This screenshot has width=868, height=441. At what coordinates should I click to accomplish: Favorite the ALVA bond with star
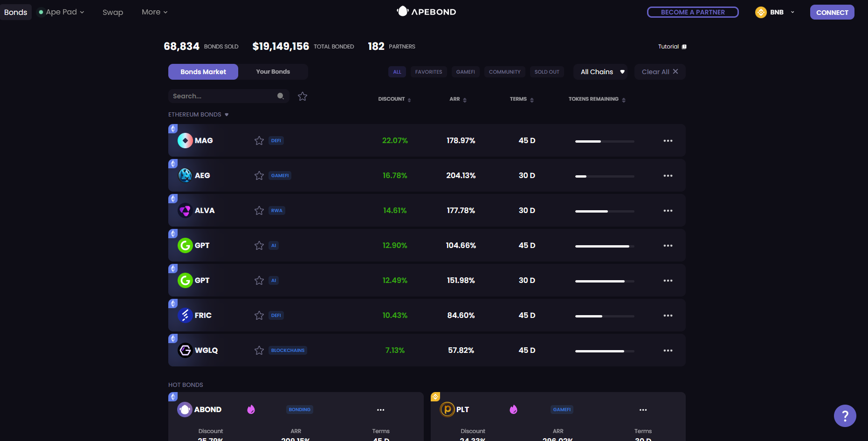pos(259,210)
